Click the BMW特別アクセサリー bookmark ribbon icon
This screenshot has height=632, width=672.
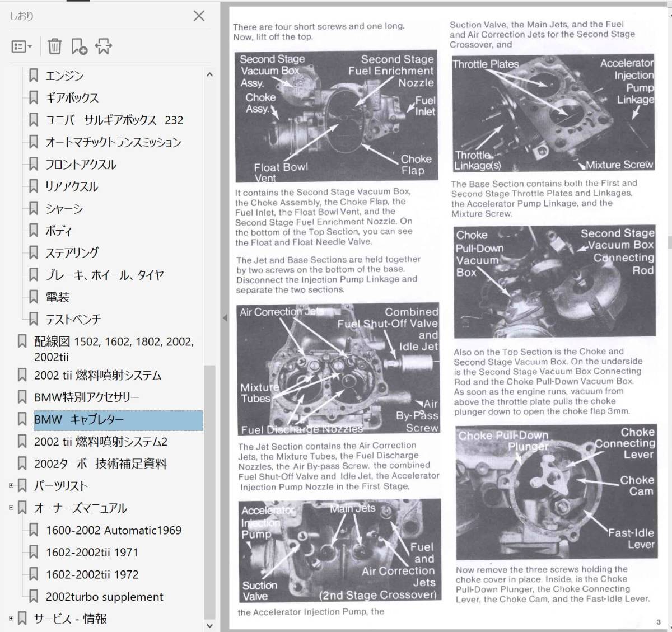point(22,397)
